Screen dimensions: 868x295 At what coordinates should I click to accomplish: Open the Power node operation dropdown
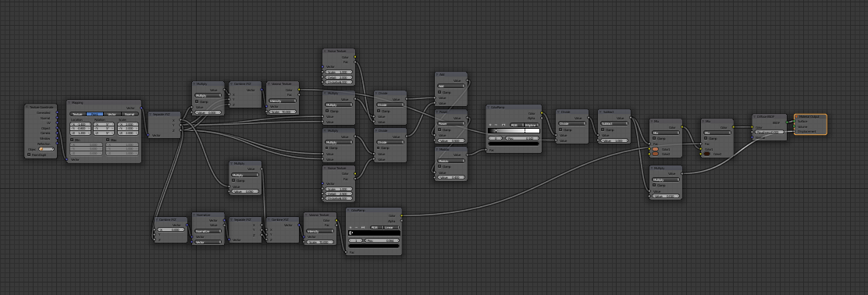click(451, 123)
